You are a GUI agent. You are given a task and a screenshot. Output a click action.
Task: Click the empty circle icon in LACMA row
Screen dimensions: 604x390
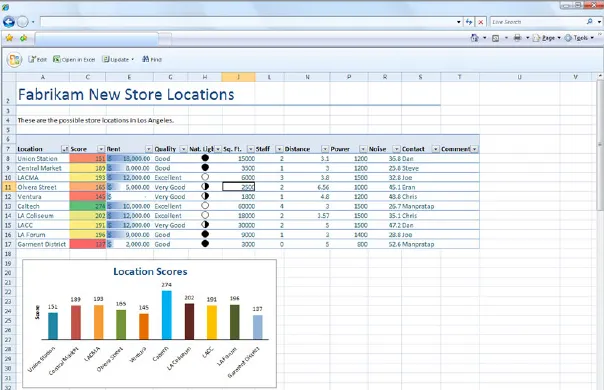coord(205,177)
